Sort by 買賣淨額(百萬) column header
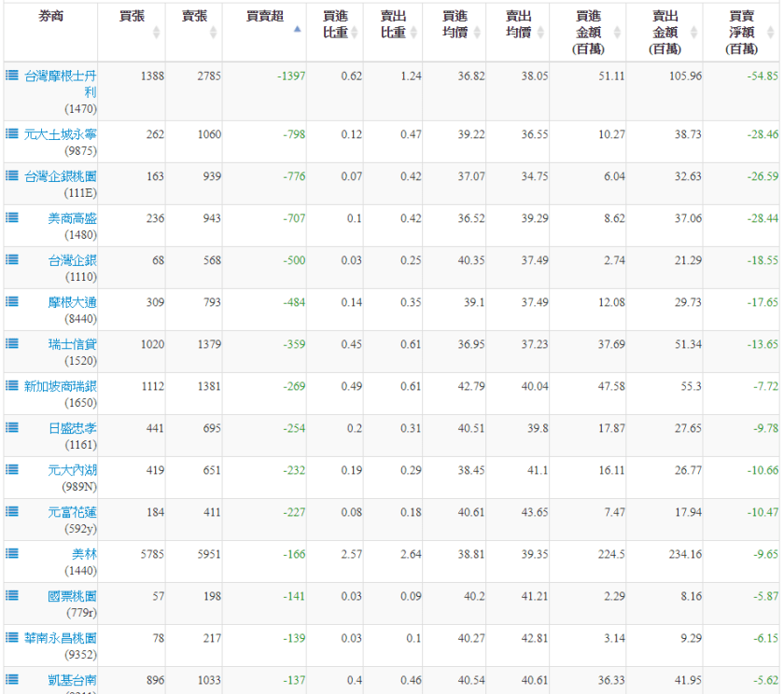 tap(742, 32)
